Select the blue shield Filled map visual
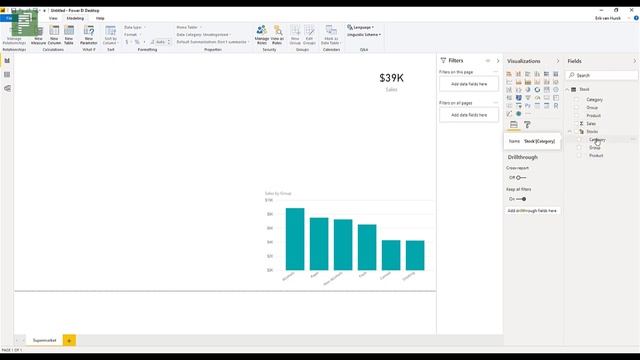 [518, 98]
